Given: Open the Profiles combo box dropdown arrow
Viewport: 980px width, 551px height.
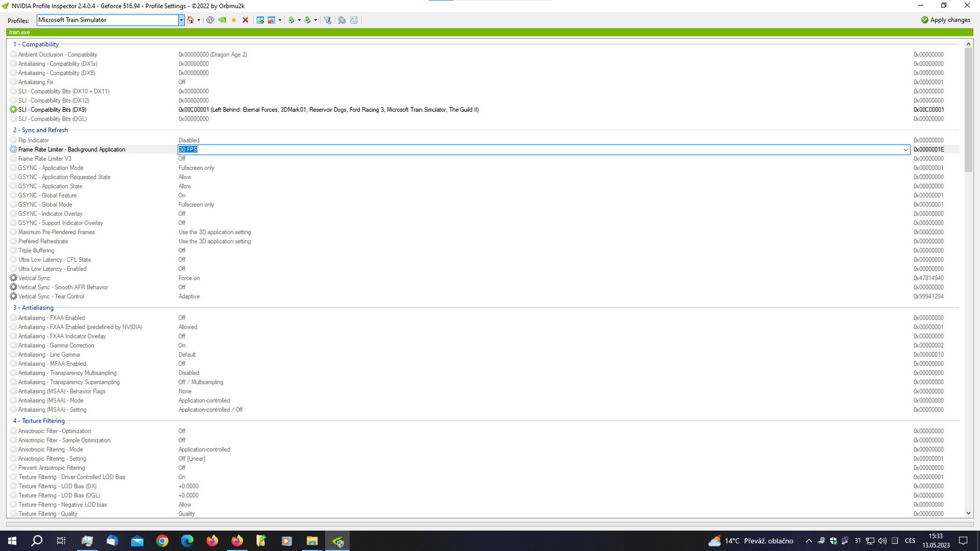Looking at the screenshot, I should (181, 20).
